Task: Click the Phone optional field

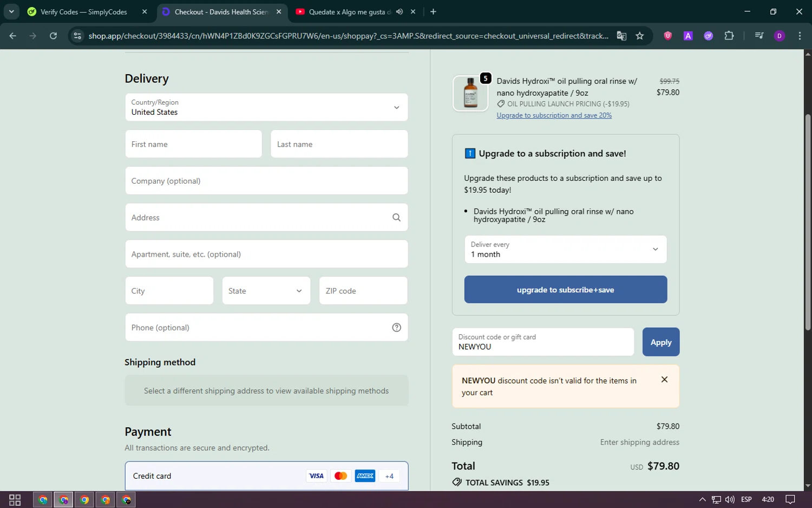Action: [x=266, y=327]
